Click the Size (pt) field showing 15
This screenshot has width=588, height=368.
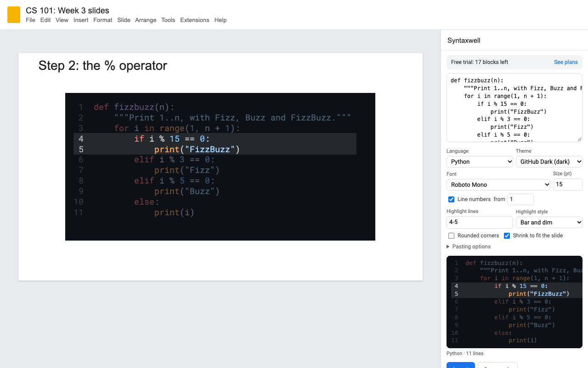(568, 184)
